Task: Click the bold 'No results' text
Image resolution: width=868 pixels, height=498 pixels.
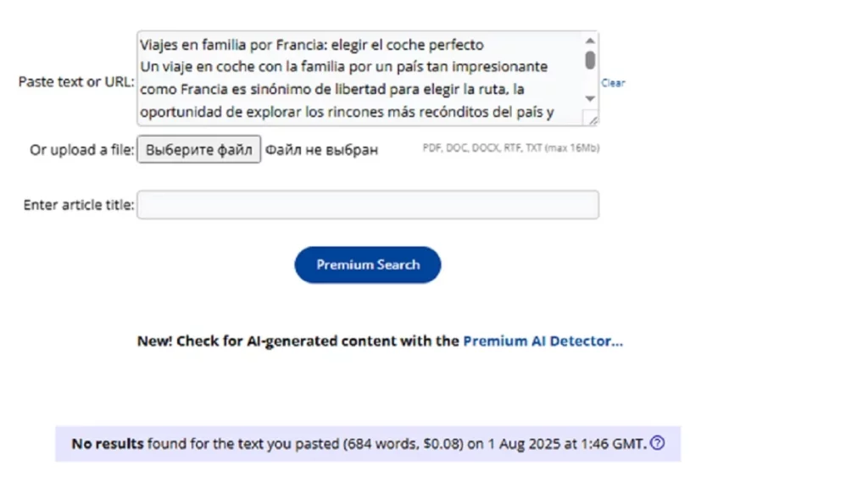Action: tap(108, 444)
